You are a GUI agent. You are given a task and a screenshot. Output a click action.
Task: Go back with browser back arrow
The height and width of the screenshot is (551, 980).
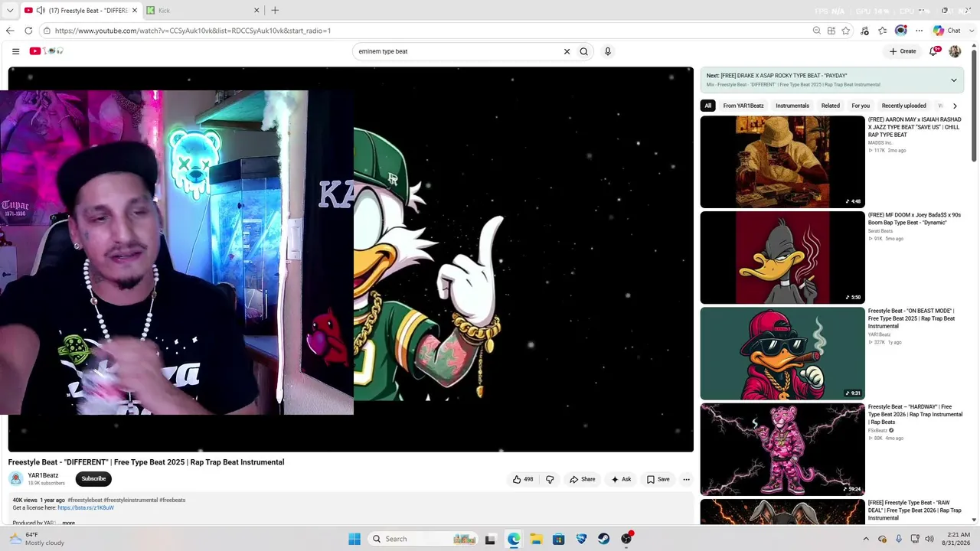pyautogui.click(x=10, y=31)
